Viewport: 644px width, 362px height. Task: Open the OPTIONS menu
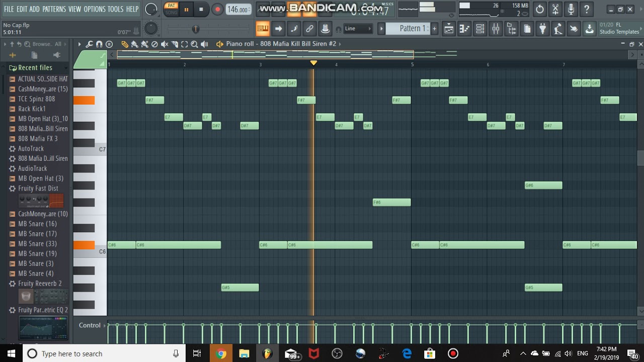pos(95,9)
